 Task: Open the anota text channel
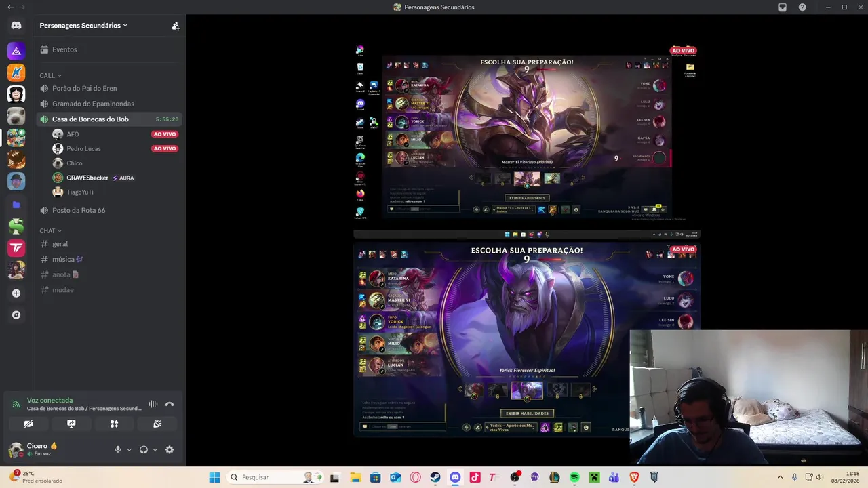pyautogui.click(x=110, y=274)
